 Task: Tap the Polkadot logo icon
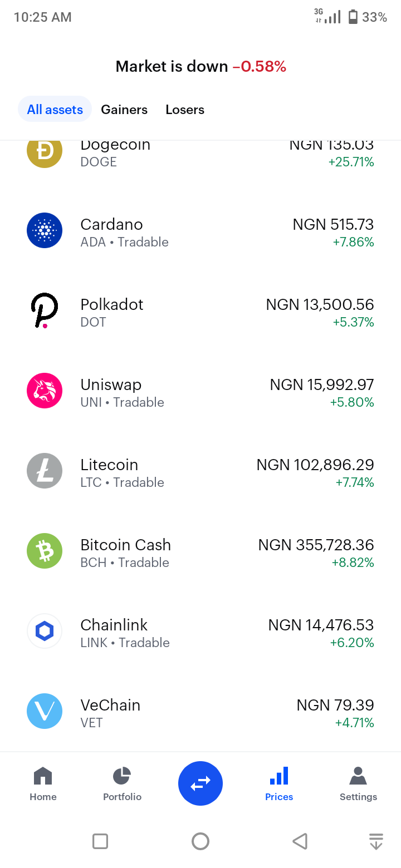point(45,310)
